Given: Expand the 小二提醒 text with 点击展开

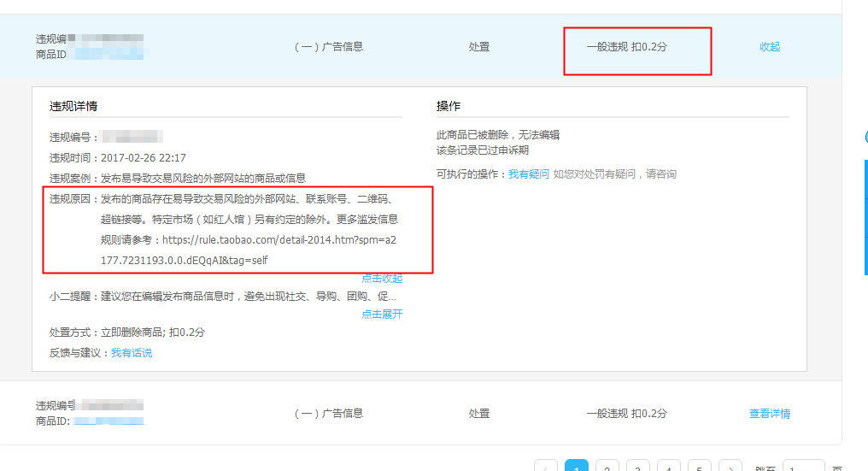Looking at the screenshot, I should click(x=381, y=314).
